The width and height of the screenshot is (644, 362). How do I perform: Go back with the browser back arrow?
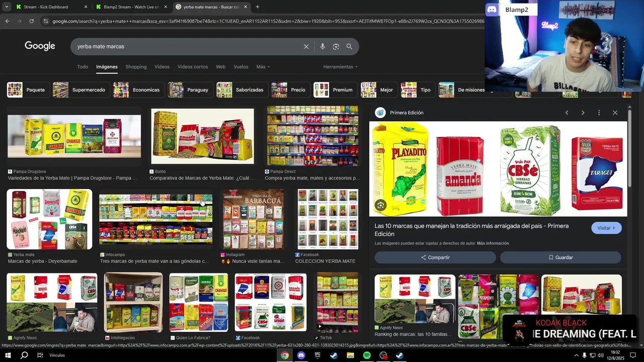coord(7,21)
